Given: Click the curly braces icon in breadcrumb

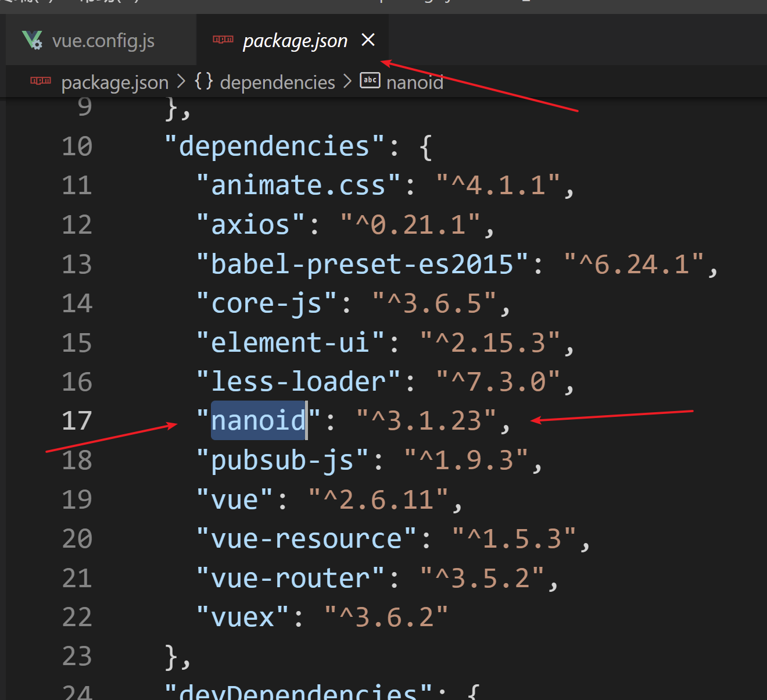Looking at the screenshot, I should point(203,81).
